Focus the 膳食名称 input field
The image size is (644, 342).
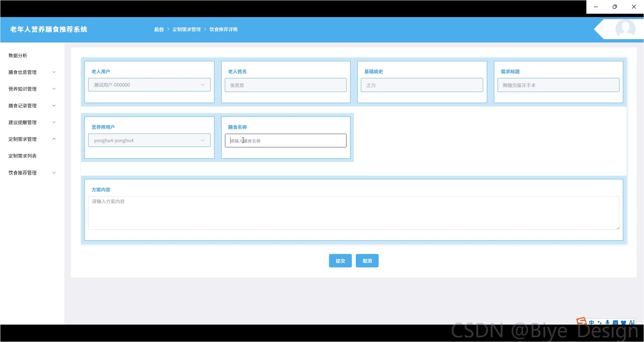(x=286, y=141)
